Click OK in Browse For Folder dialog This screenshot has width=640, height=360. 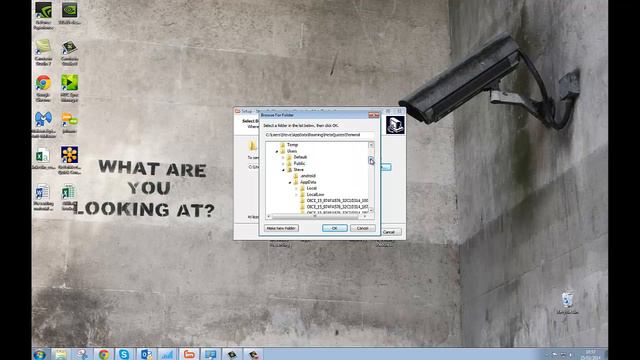point(335,228)
